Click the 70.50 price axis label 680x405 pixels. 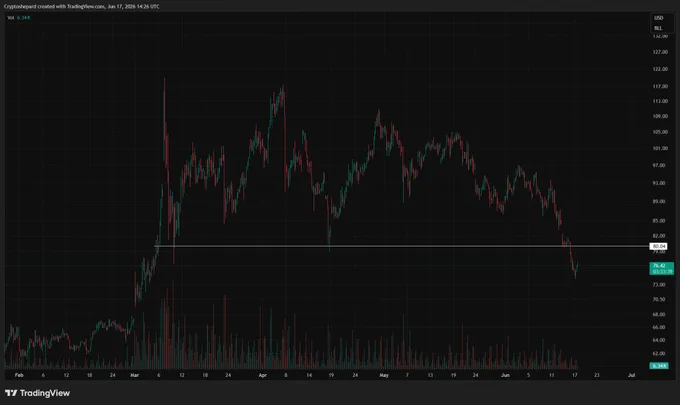coord(659,300)
